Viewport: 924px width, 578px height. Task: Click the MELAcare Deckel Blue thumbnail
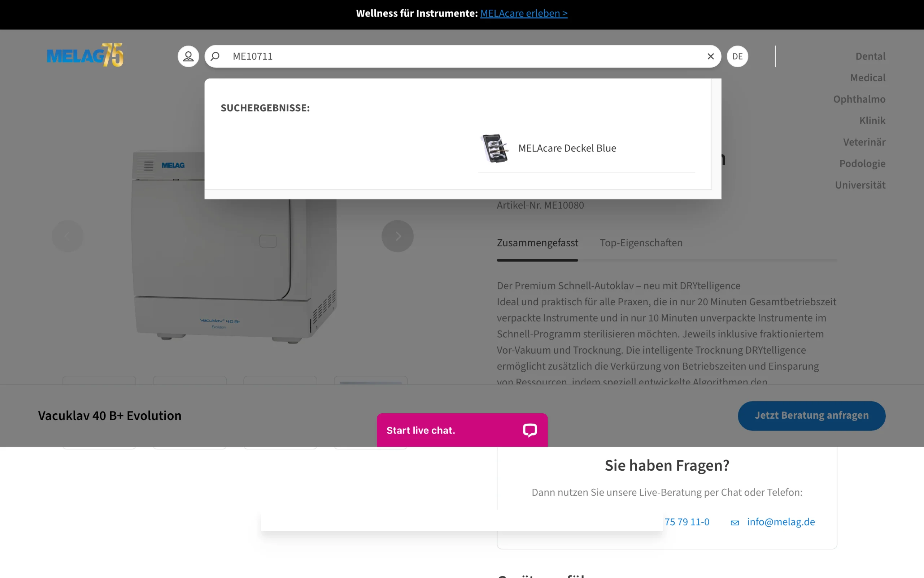[495, 148]
